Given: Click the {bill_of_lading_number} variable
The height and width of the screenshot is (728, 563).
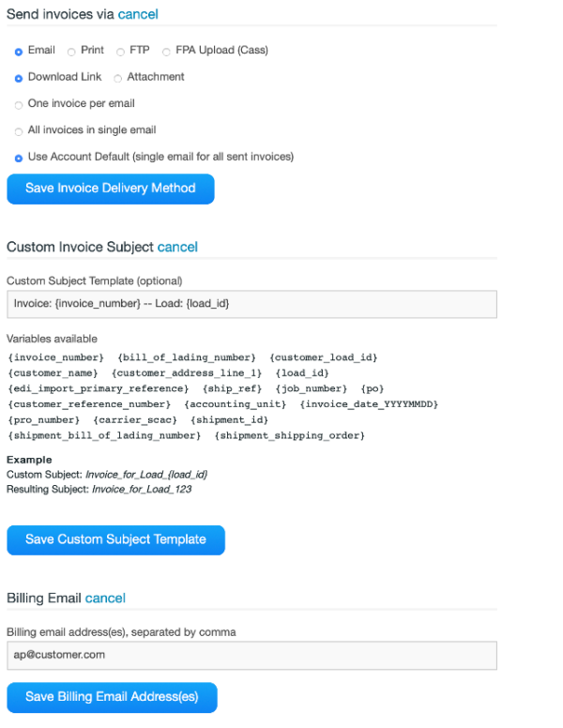Looking at the screenshot, I should point(186,357).
